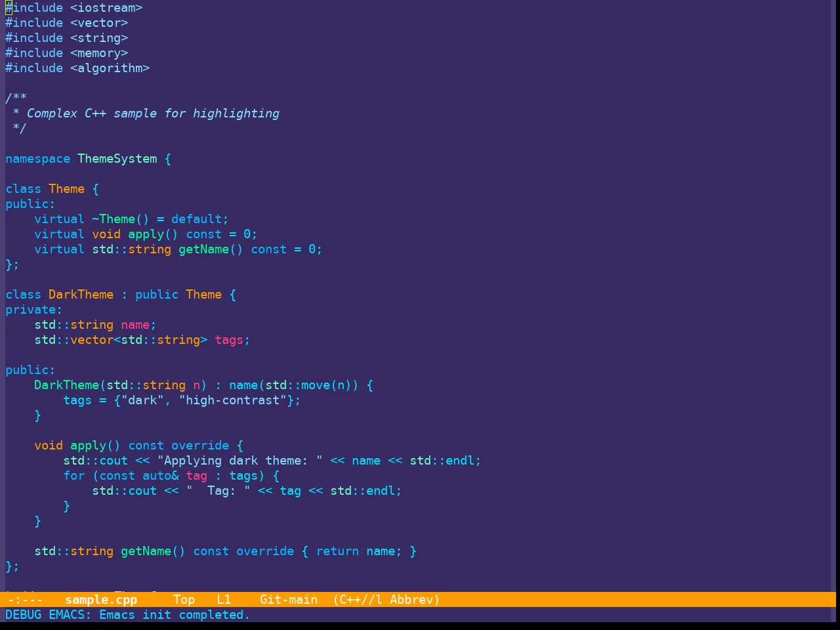The image size is (840, 630).
Task: Click the "Applying dark theme: " string literal
Action: tap(240, 461)
